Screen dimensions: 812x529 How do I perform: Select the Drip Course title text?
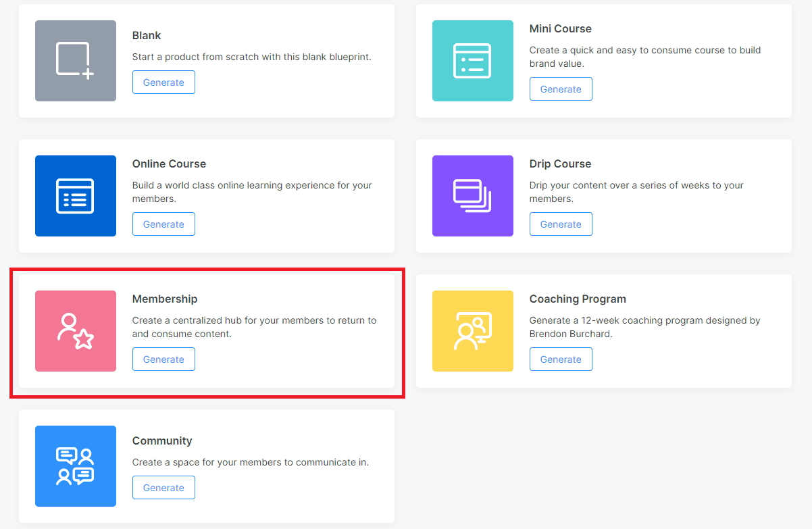pyautogui.click(x=560, y=163)
